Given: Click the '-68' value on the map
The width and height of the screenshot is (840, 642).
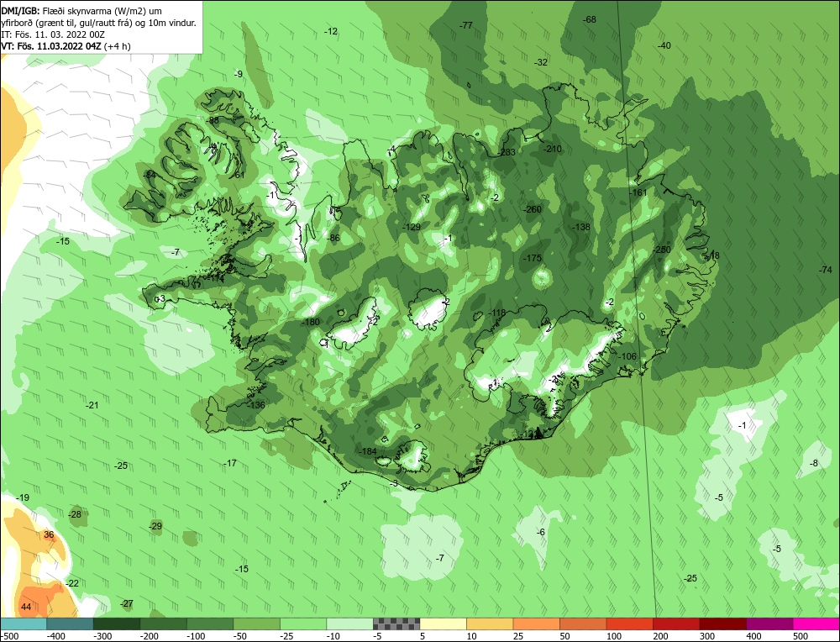Looking at the screenshot, I should (x=590, y=19).
